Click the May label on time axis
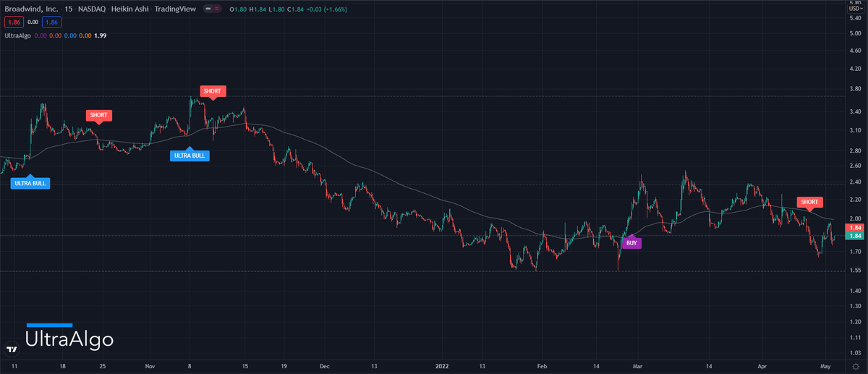 tap(827, 367)
